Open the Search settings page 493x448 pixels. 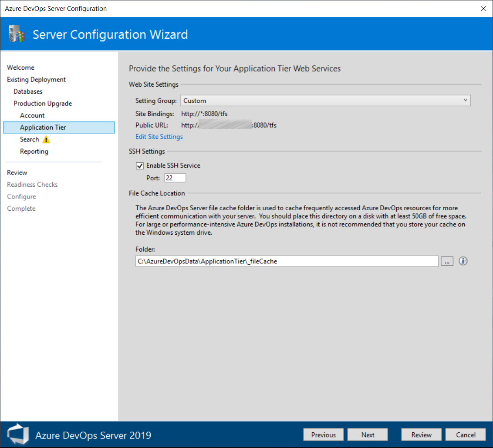pos(30,139)
